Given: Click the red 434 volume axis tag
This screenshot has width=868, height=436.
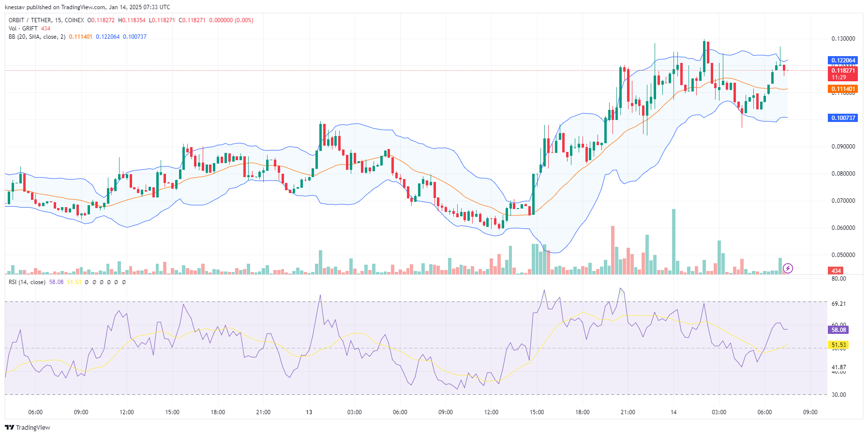Looking at the screenshot, I should [836, 271].
